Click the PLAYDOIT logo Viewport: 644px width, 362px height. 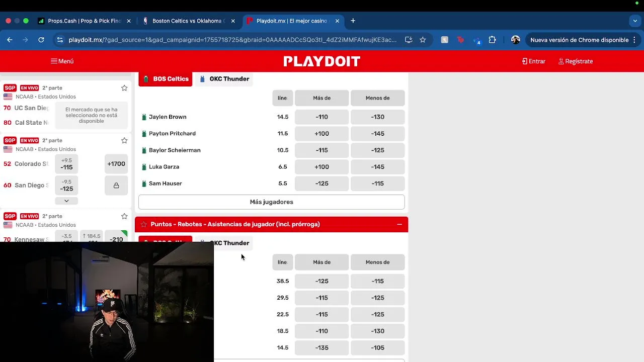point(322,61)
